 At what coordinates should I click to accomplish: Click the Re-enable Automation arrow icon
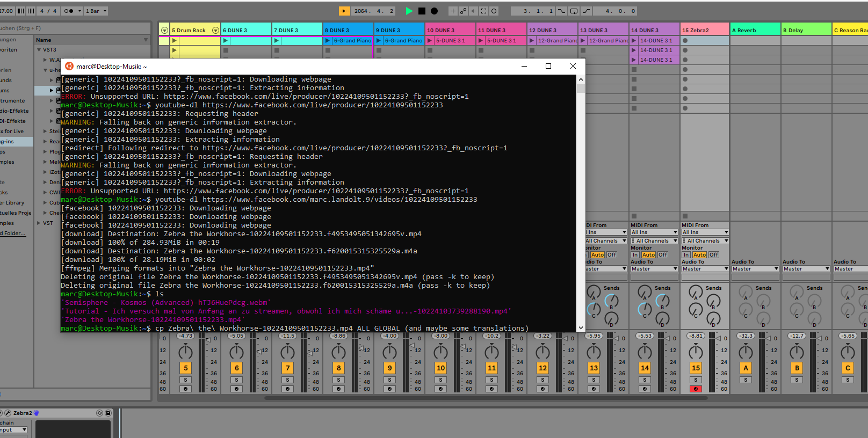(473, 11)
